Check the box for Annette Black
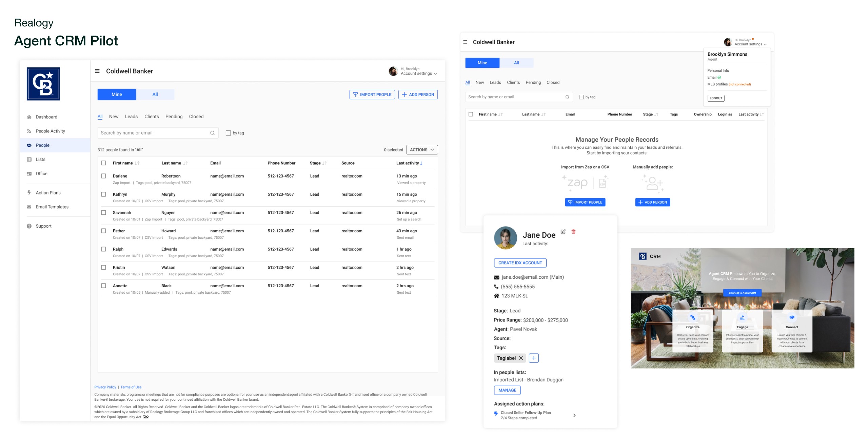 pos(104,286)
